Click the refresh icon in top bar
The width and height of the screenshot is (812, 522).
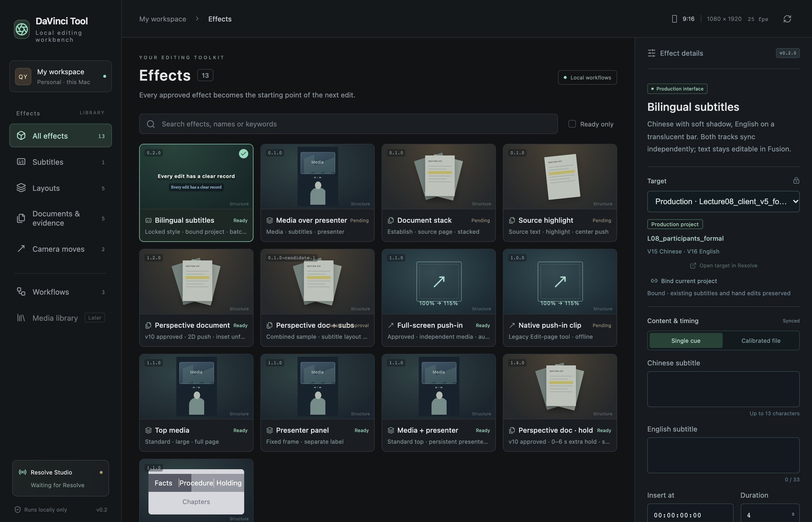(x=787, y=19)
